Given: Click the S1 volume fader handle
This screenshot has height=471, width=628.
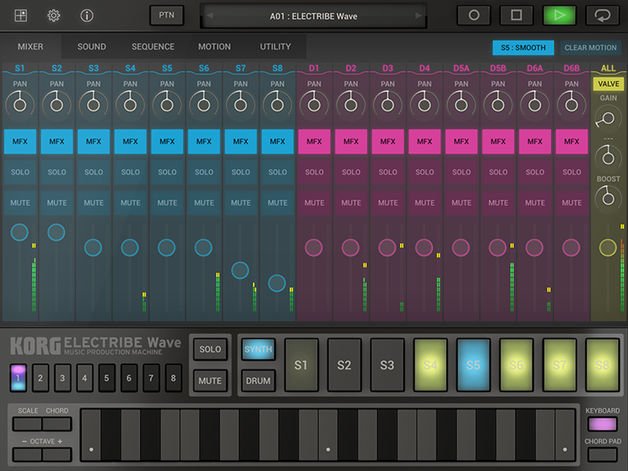Looking at the screenshot, I should pos(19,232).
